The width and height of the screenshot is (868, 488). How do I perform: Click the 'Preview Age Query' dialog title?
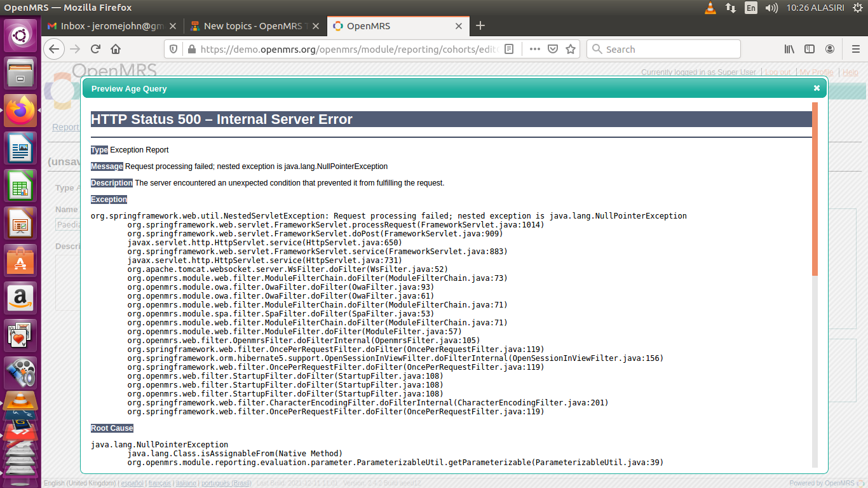click(x=129, y=88)
